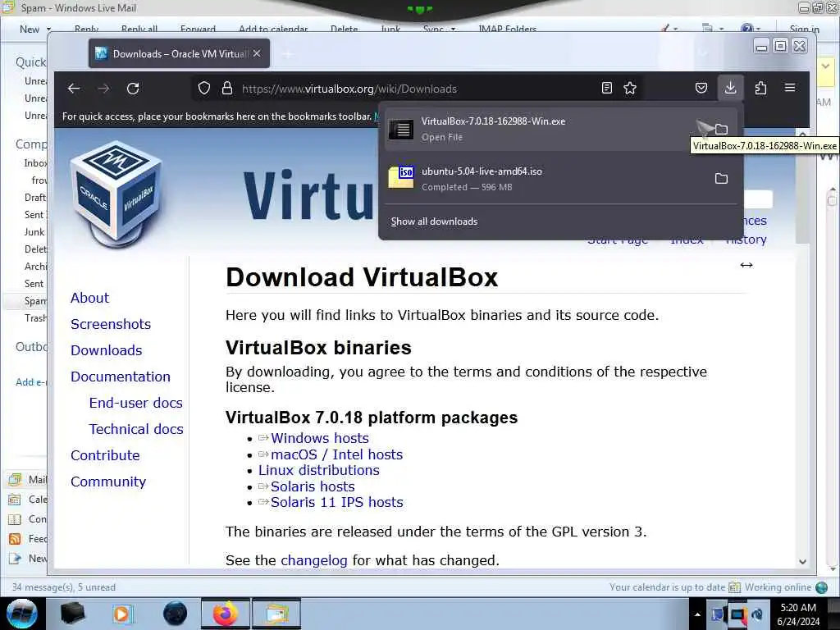
Task: Open the About link in sidebar
Action: coord(89,298)
